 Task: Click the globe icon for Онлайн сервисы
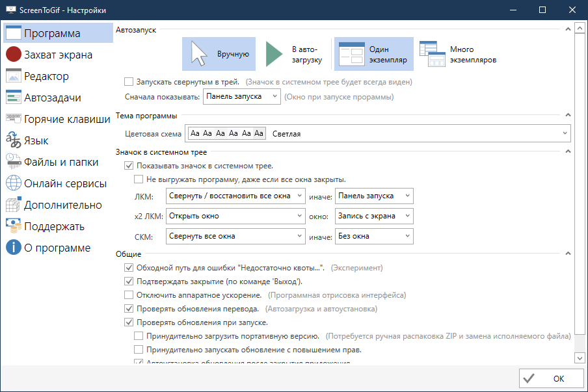pyautogui.click(x=14, y=183)
